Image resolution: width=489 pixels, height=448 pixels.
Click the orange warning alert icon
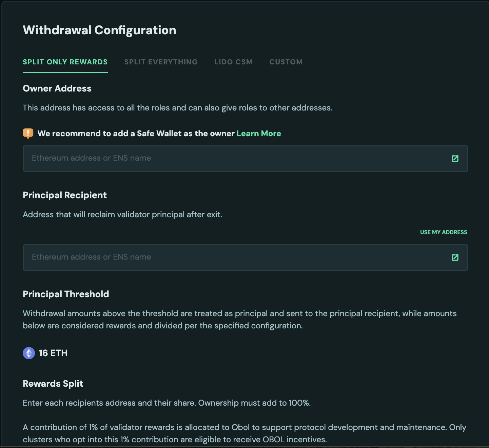28,133
